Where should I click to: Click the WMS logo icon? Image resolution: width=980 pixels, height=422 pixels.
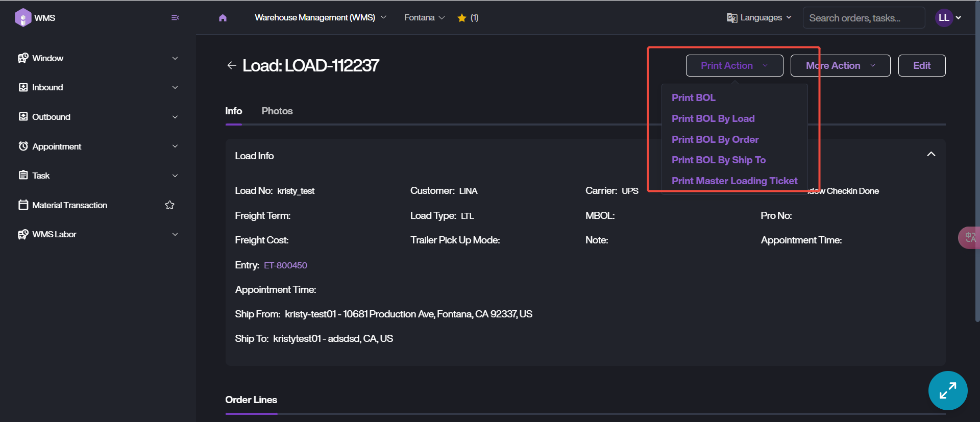coord(23,18)
